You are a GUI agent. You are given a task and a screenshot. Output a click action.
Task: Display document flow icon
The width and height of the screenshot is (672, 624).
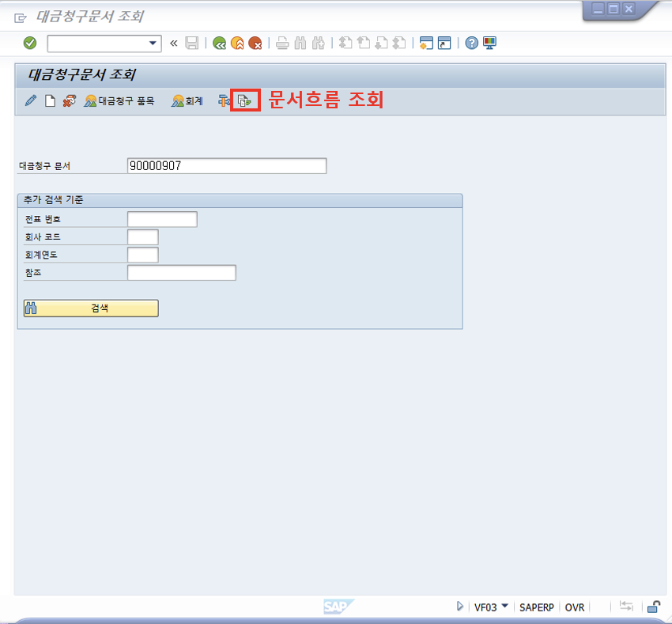[x=245, y=101]
